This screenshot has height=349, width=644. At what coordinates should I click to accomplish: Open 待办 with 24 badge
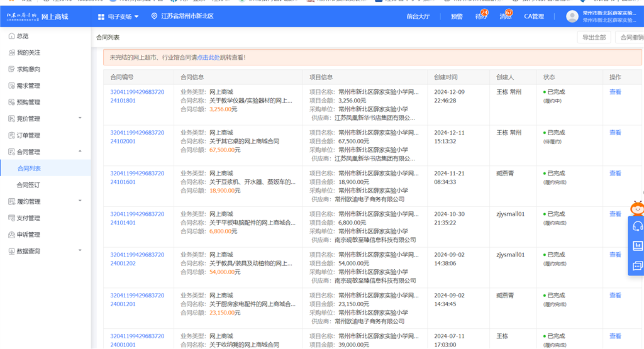point(481,16)
